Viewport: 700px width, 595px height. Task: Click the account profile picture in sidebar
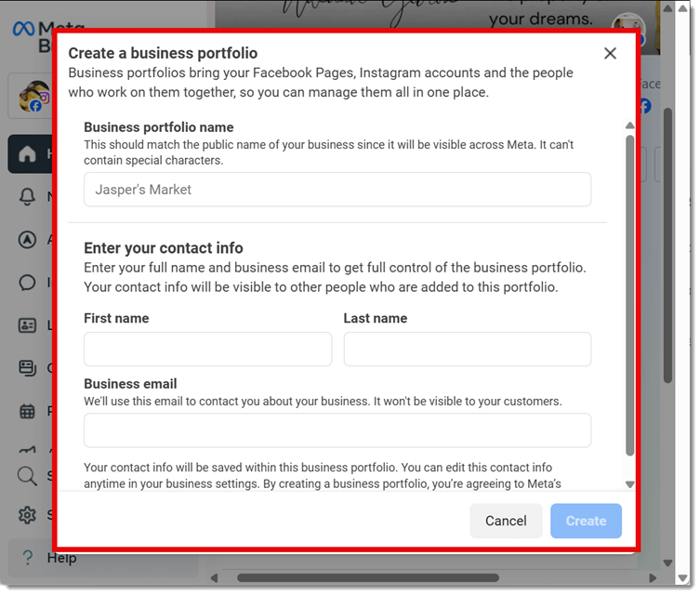33,97
